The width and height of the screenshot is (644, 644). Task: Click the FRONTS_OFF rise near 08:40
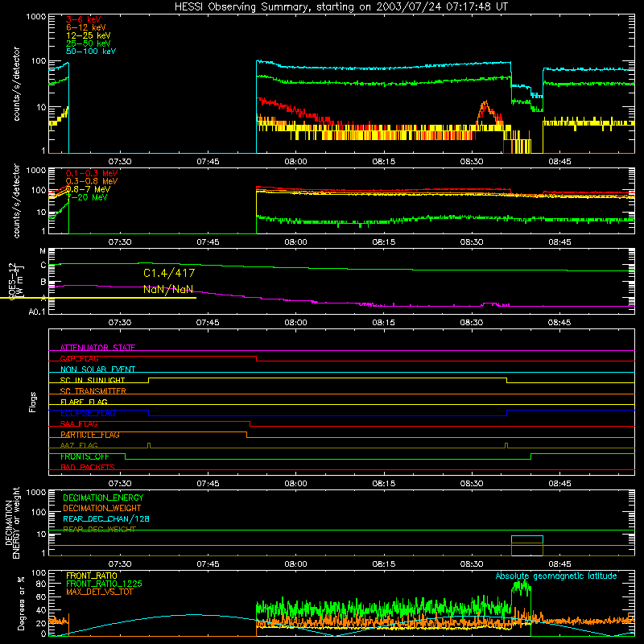[x=530, y=456]
